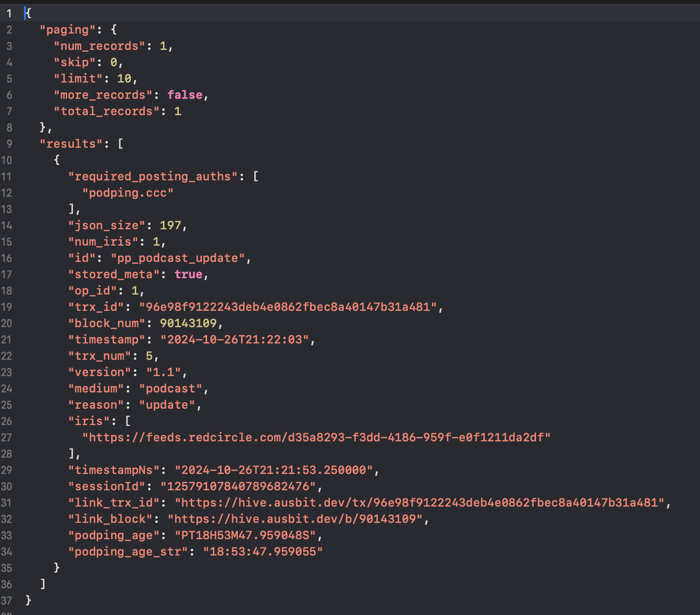Click the "block_num" key

[x=107, y=323]
